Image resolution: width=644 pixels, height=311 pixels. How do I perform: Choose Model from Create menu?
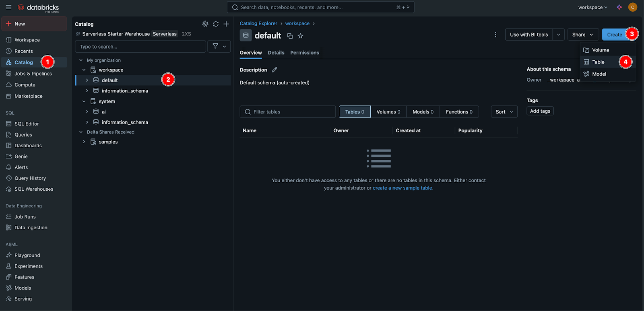tap(608, 74)
